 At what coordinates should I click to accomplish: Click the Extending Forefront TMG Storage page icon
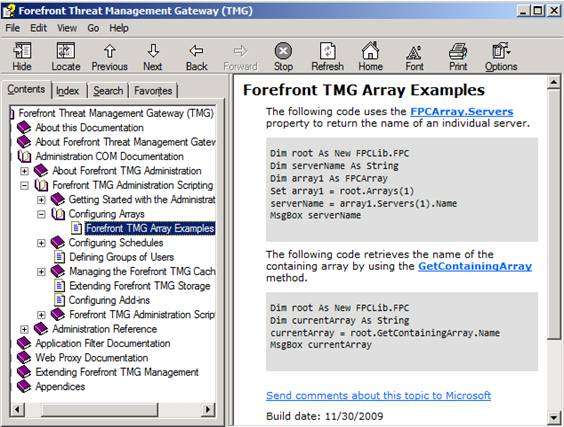pyautogui.click(x=59, y=286)
